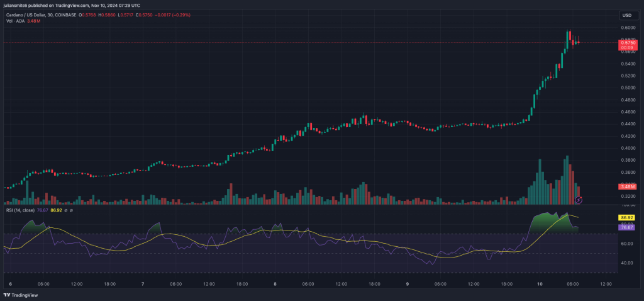Click the 86.92 value in RSI legend
Image resolution: width=644 pixels, height=301 pixels.
click(55, 210)
